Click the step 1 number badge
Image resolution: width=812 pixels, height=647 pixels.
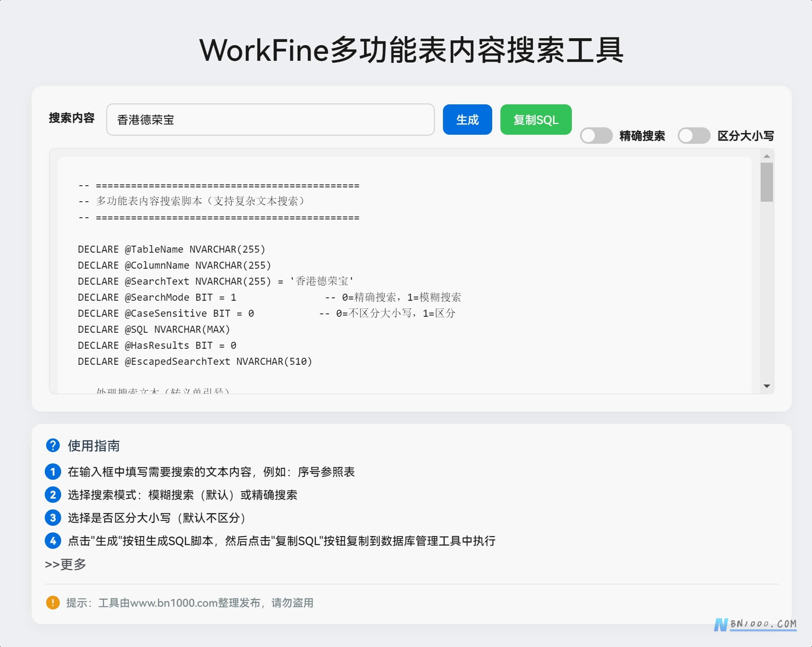[53, 472]
